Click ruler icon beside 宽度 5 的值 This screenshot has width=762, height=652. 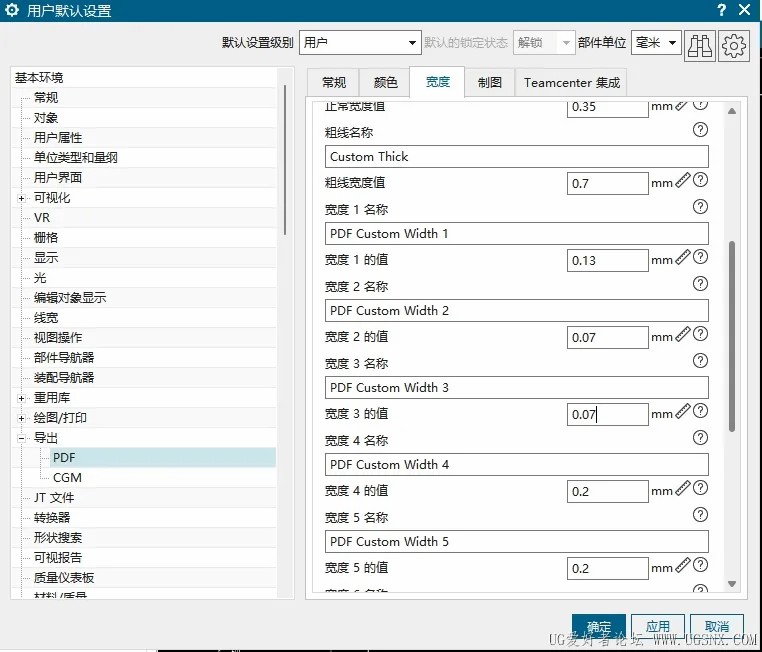[x=683, y=565]
